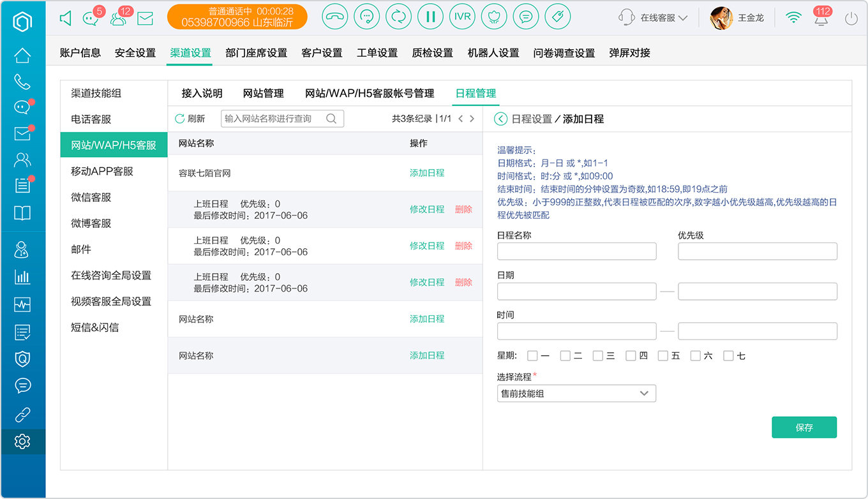Open the 接入说明 sub-tab

coord(202,93)
